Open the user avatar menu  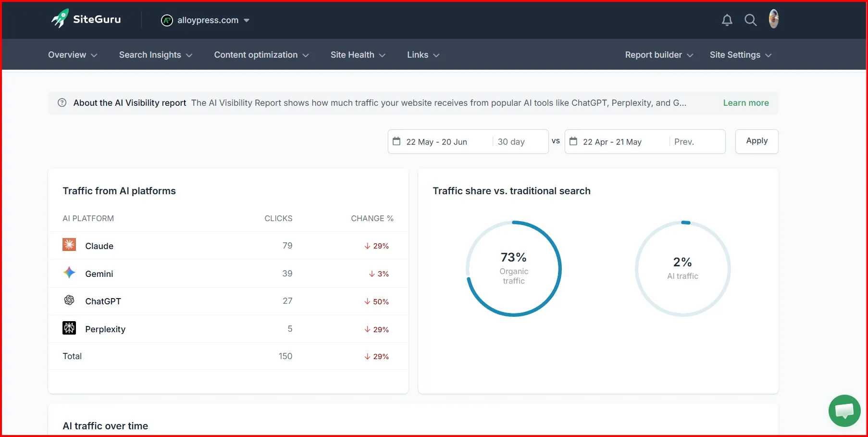[774, 19]
